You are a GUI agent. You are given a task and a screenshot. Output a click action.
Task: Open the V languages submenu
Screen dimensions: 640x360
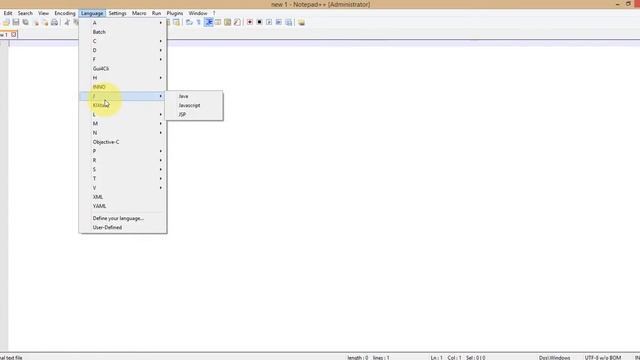point(123,188)
